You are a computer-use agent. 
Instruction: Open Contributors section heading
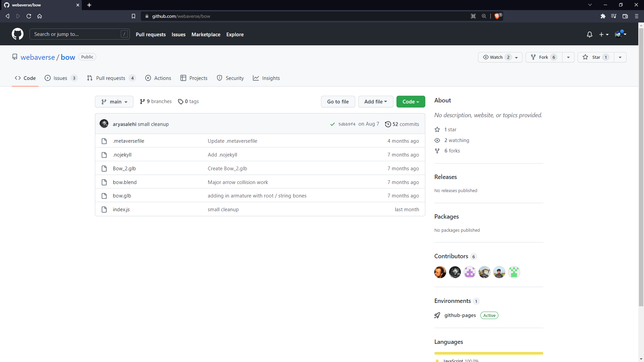pos(451,256)
